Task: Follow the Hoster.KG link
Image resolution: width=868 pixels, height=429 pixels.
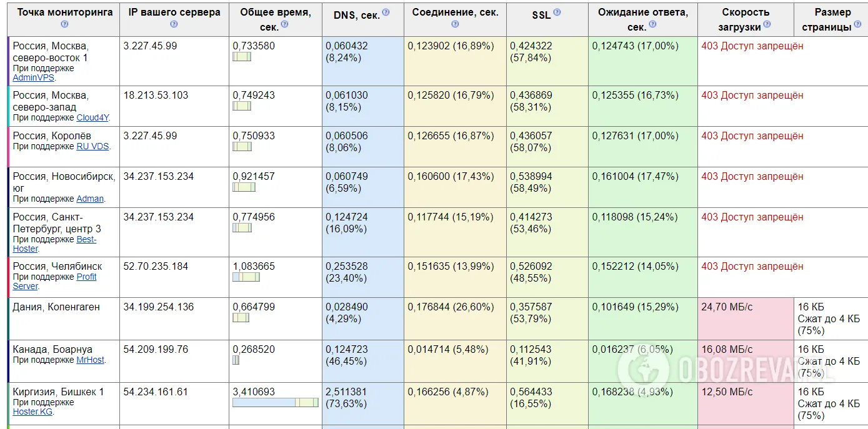Action: (33, 412)
